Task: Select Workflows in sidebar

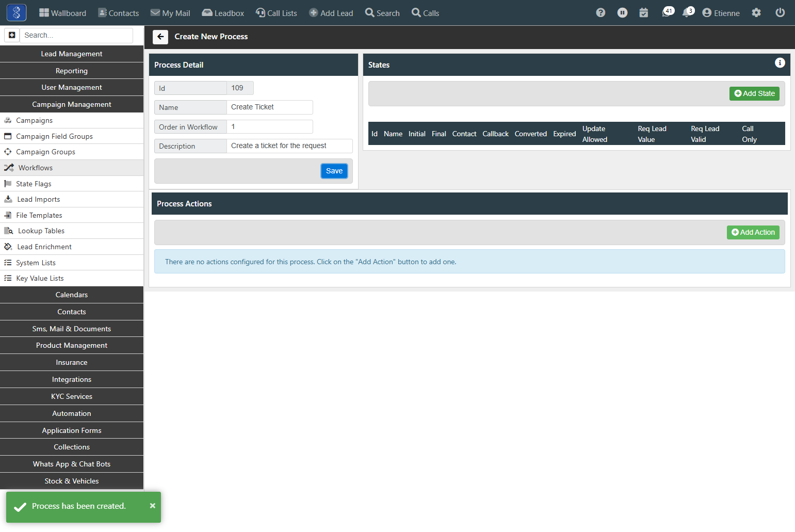Action: pos(72,168)
